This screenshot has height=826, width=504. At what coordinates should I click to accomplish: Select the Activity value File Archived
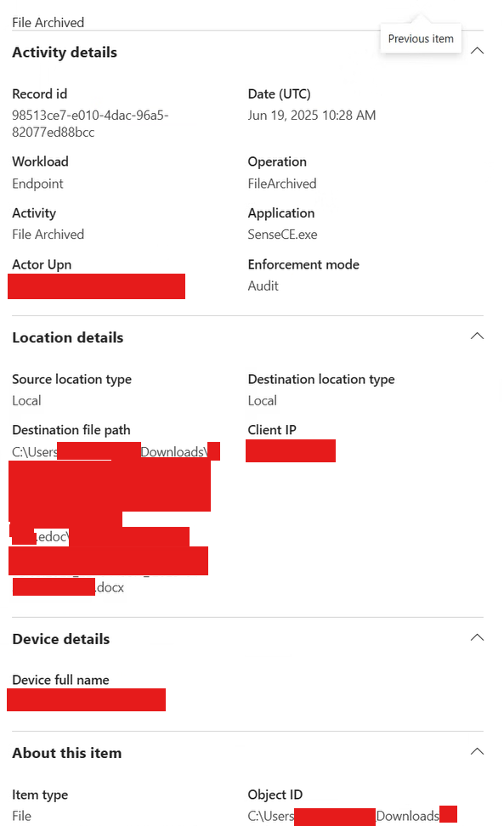coord(48,234)
